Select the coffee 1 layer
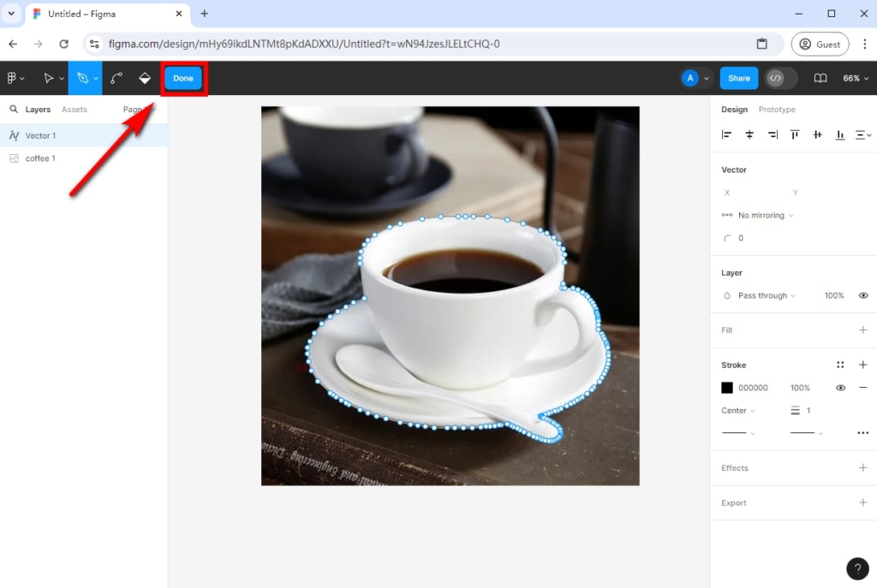Screen dimensions: 877x588 (x=41, y=157)
